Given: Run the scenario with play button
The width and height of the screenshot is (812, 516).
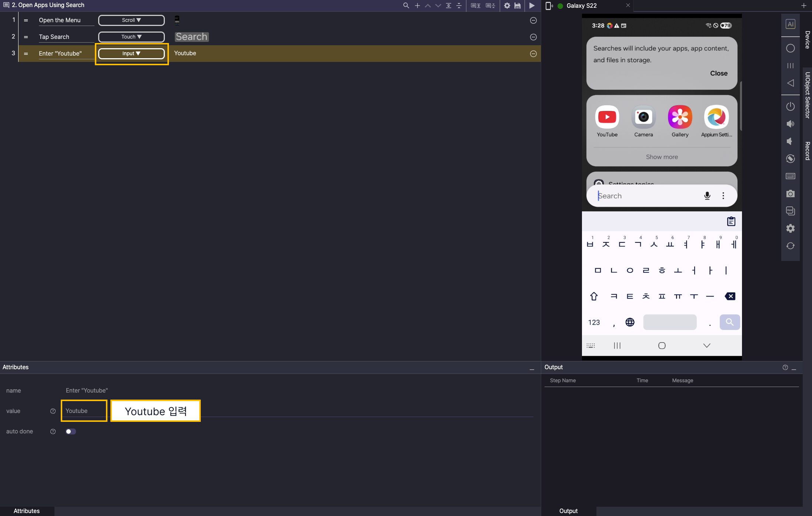Looking at the screenshot, I should [532, 6].
